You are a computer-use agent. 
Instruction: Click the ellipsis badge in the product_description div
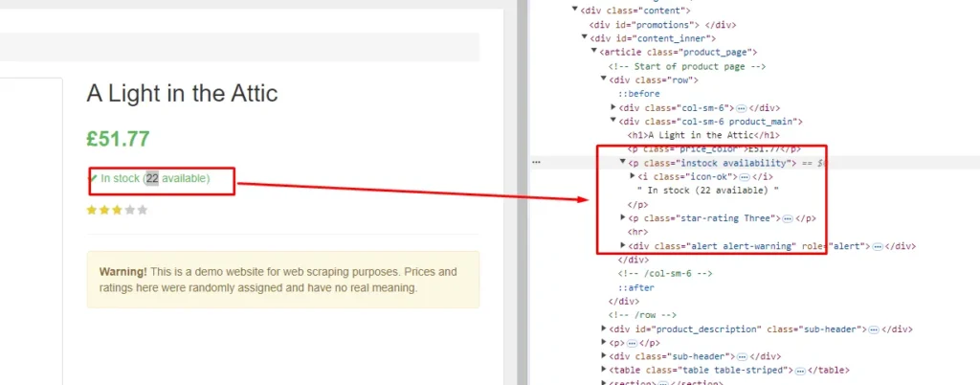click(x=874, y=328)
